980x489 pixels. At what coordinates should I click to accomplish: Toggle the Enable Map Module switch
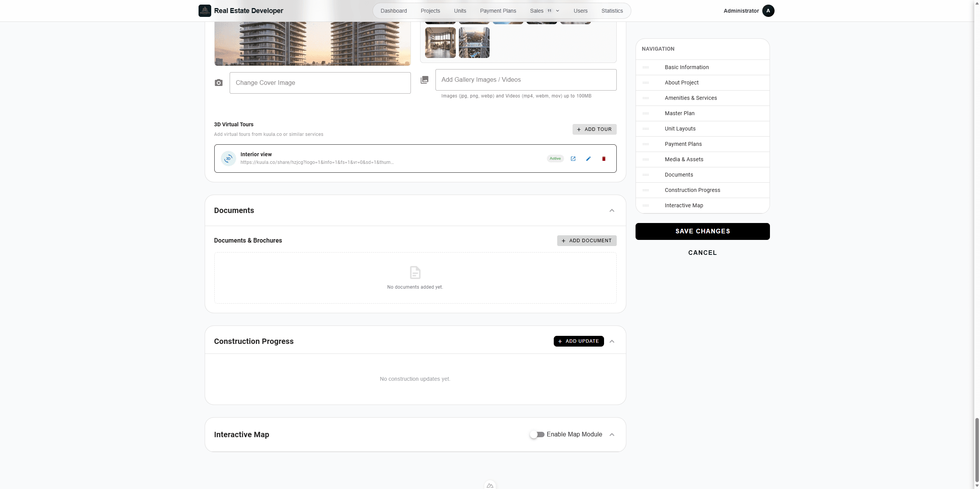[x=537, y=434]
